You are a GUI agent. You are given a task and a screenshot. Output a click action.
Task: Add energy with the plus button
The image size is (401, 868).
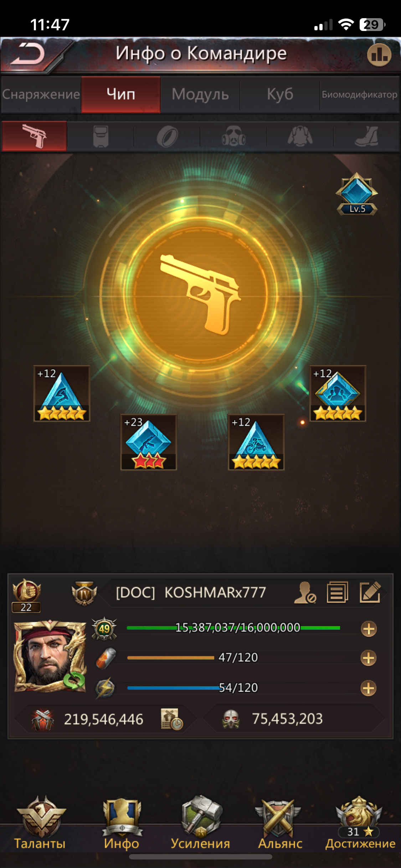point(369,688)
